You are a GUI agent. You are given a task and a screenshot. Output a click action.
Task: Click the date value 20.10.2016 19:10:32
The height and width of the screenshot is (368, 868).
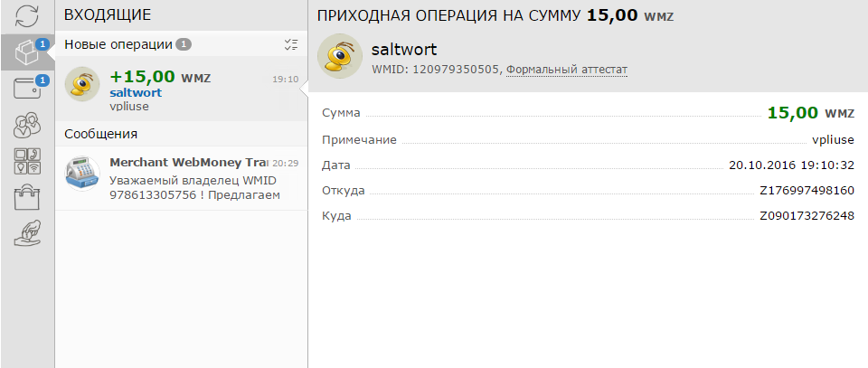[x=792, y=165]
